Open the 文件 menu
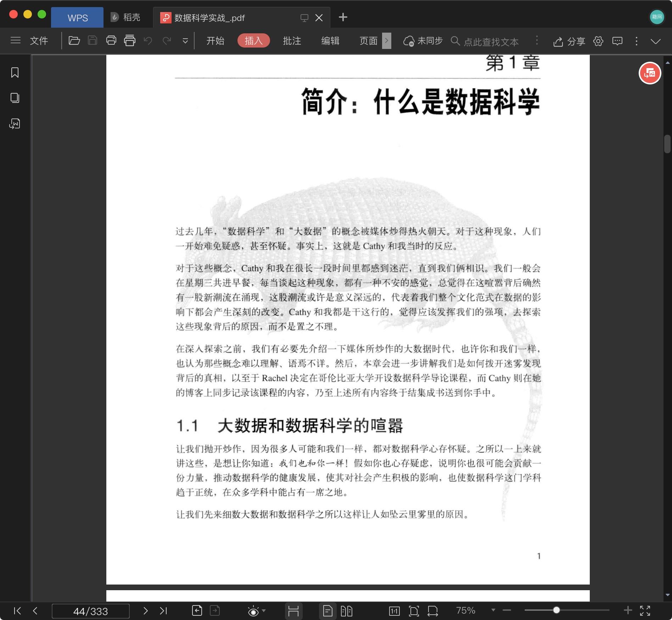 point(39,41)
